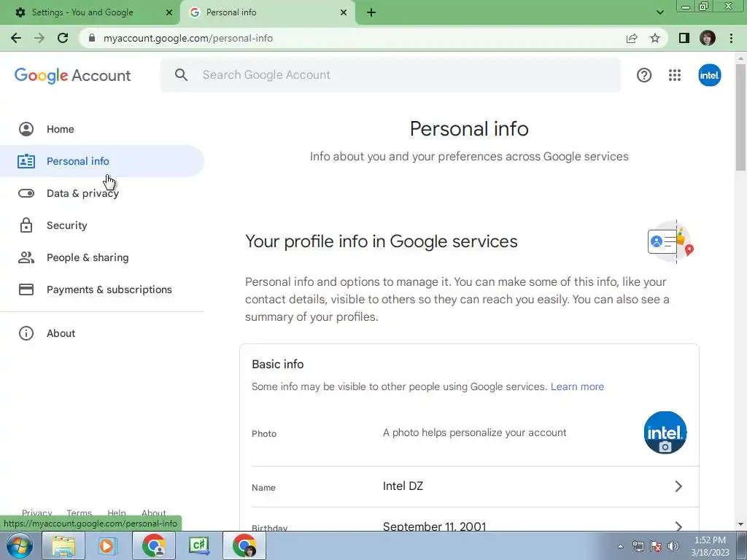Screen dimensions: 747x560
Task: Click the Google Account logo
Action: 72,75
